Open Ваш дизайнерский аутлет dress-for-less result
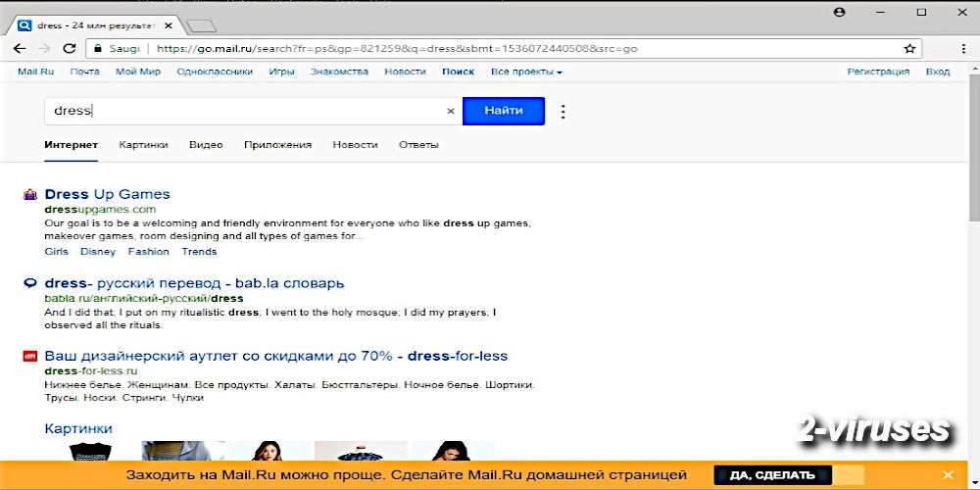980x490 pixels. (x=276, y=357)
